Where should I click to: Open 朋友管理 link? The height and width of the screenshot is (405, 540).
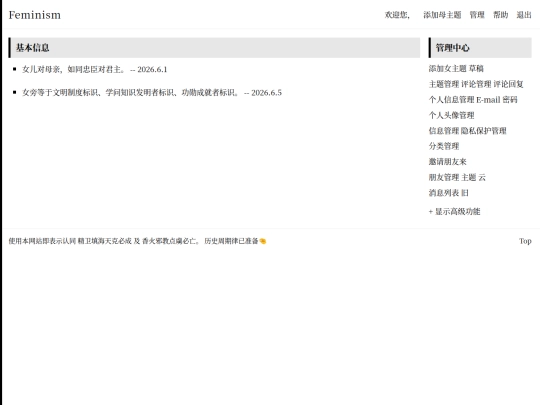pos(444,177)
